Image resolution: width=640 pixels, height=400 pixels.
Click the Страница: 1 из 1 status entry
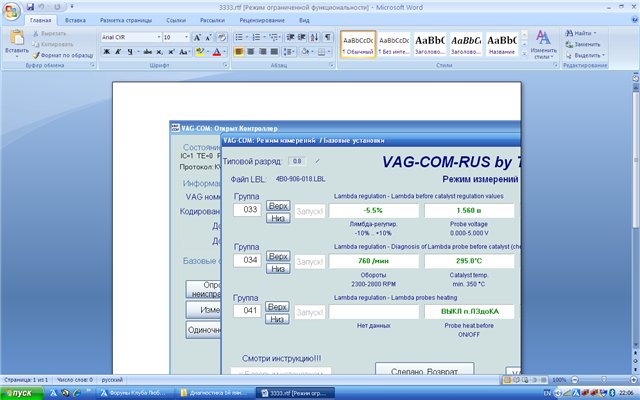tap(26, 380)
